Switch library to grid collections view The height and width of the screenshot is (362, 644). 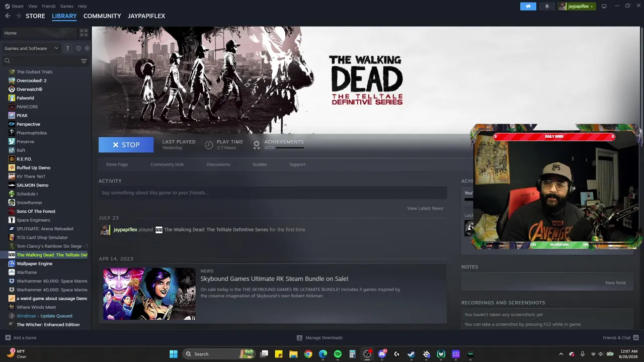click(84, 33)
